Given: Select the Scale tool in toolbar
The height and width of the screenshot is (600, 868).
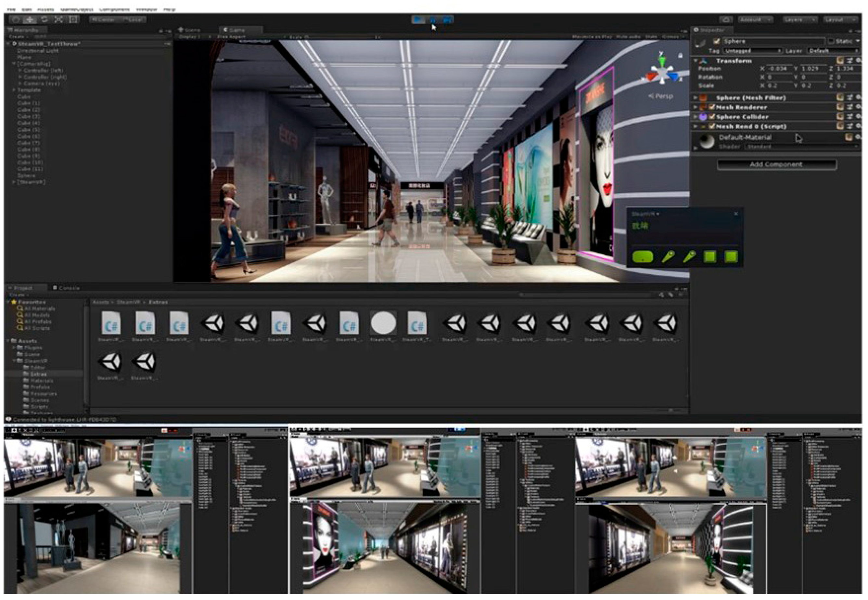Looking at the screenshot, I should (58, 20).
